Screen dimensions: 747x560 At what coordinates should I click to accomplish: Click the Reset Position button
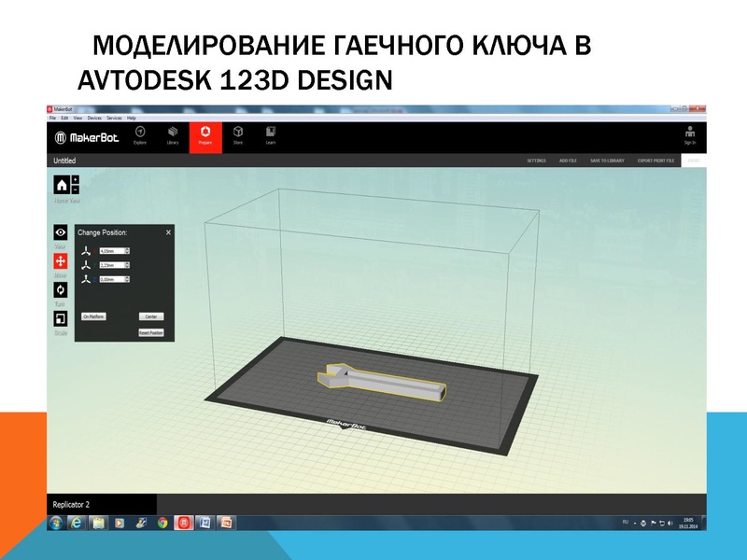[151, 332]
